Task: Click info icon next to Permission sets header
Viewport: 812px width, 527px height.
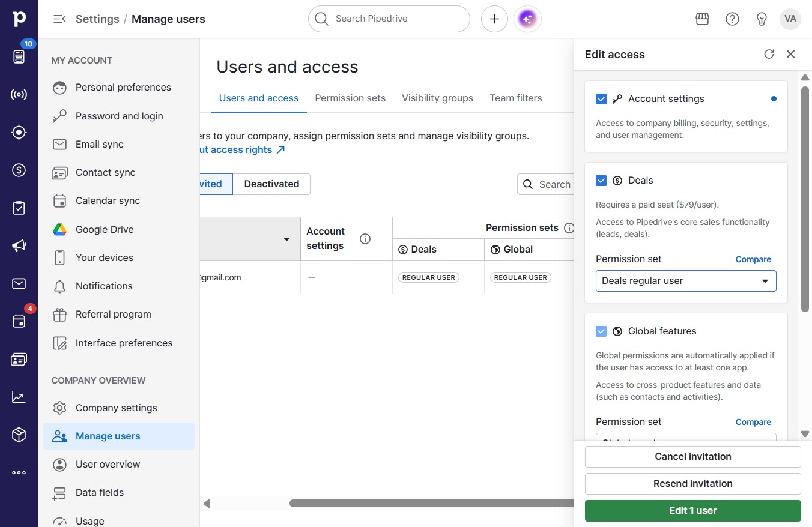Action: 569,228
